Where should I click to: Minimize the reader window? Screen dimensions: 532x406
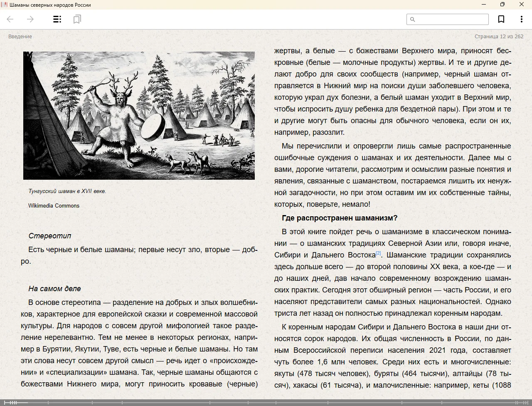(484, 5)
